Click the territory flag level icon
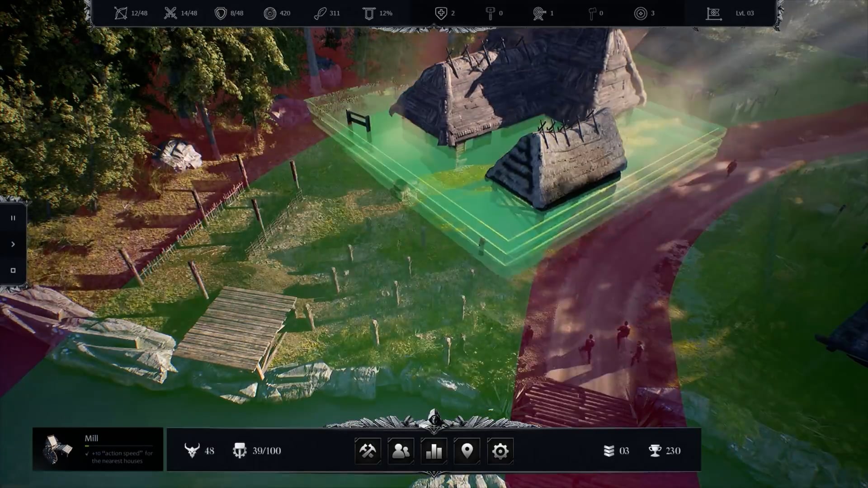 713,13
